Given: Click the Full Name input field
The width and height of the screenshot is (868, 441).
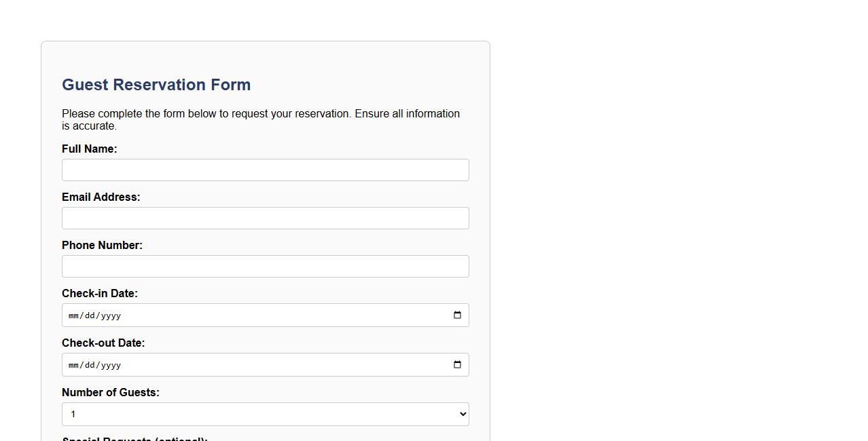Looking at the screenshot, I should click(265, 170).
